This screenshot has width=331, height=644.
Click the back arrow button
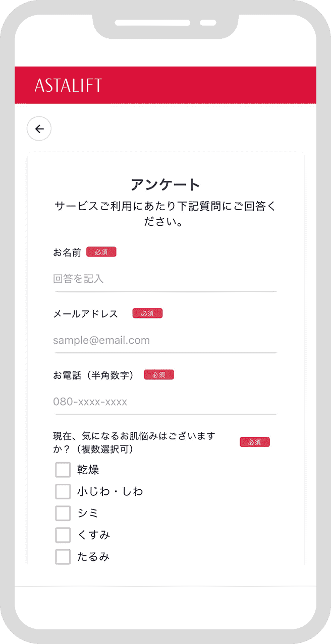pos(39,129)
